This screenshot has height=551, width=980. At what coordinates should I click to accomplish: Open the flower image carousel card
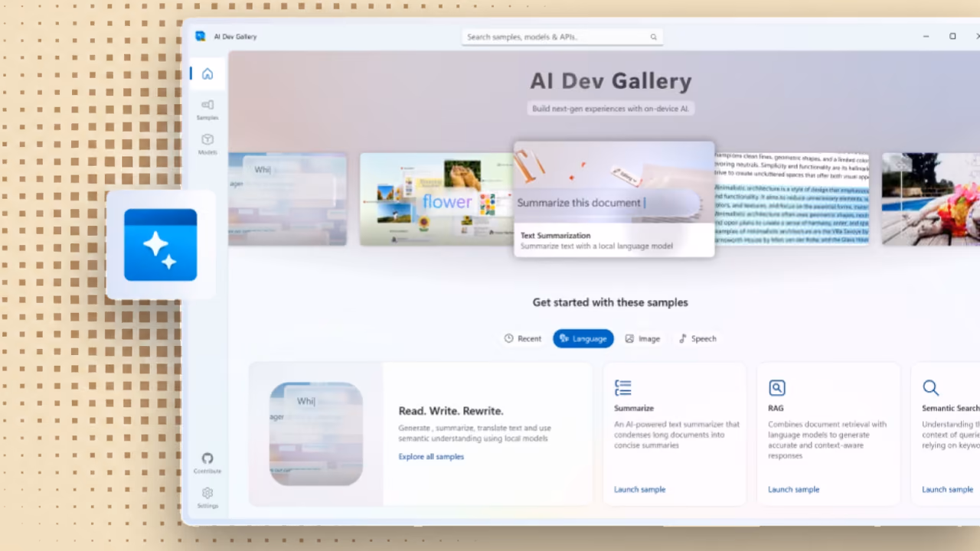coord(436,199)
